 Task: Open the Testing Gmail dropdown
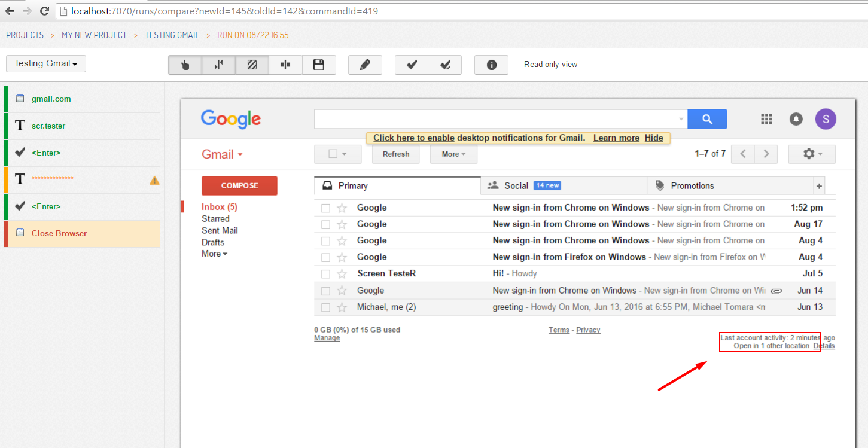(x=46, y=63)
